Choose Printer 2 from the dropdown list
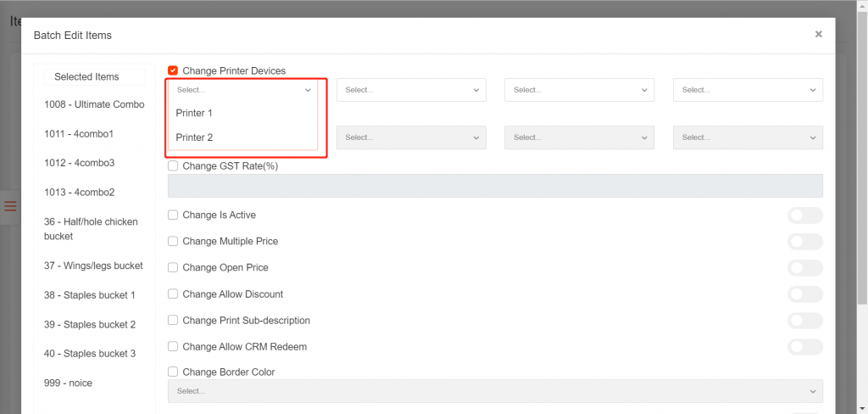 (194, 137)
